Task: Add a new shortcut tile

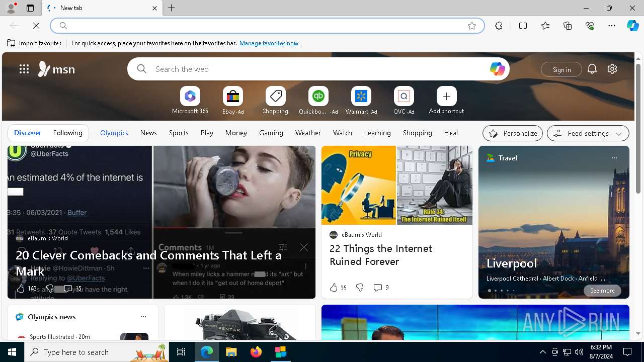Action: 446,101
